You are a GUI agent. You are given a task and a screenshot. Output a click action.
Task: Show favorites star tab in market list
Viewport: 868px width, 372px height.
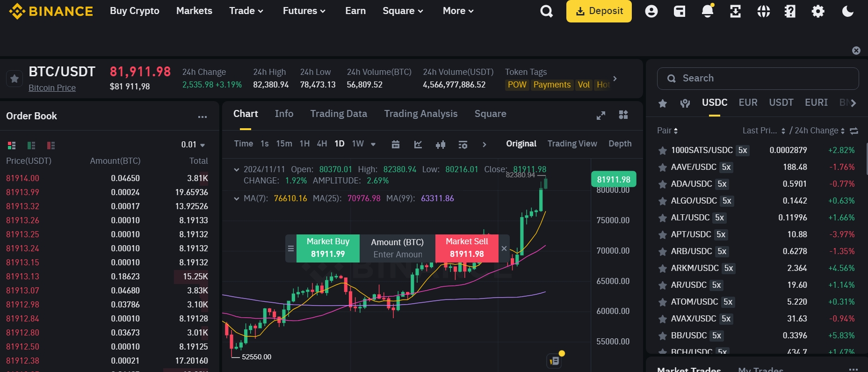(x=663, y=103)
